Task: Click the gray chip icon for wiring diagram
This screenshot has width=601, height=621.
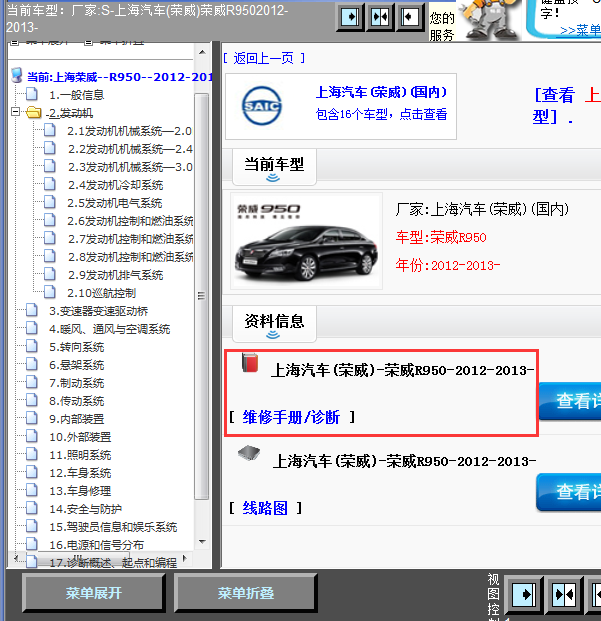Action: 249,453
